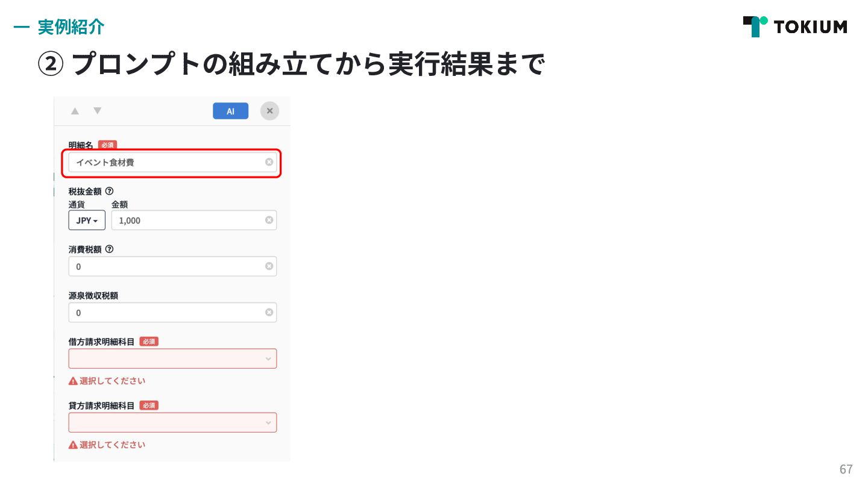Clear the 消費税額 field value

pos(269,266)
